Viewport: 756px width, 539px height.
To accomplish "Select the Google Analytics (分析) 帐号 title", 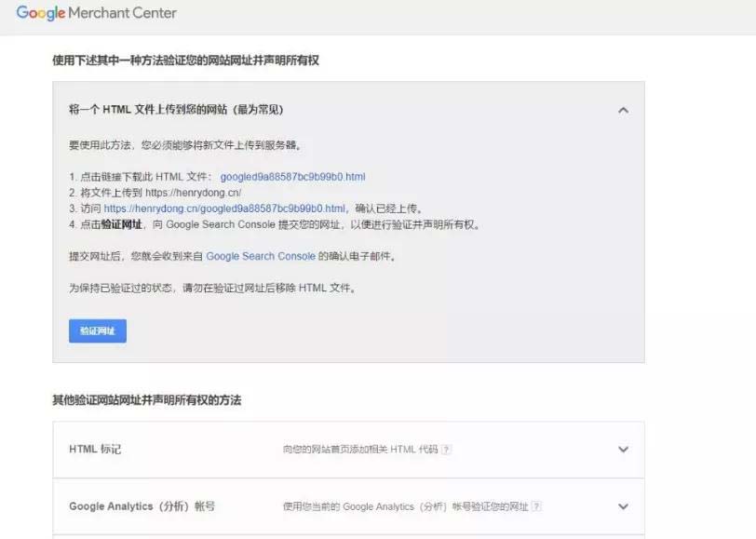I will click(142, 506).
